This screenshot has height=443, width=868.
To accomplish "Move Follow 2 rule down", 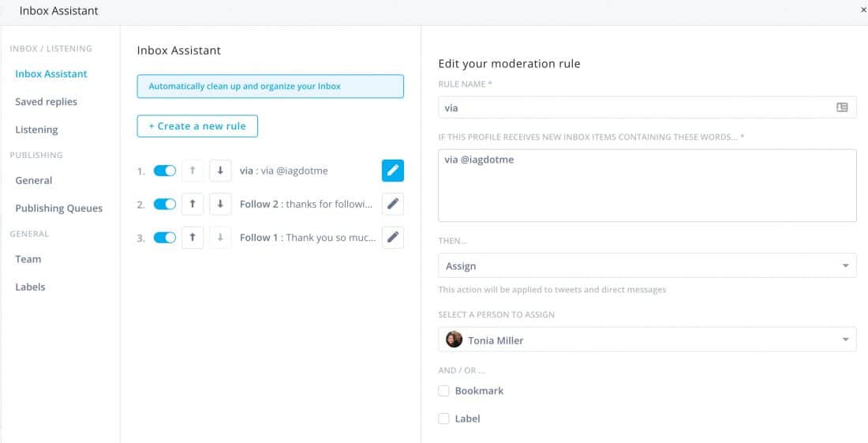I will click(220, 204).
